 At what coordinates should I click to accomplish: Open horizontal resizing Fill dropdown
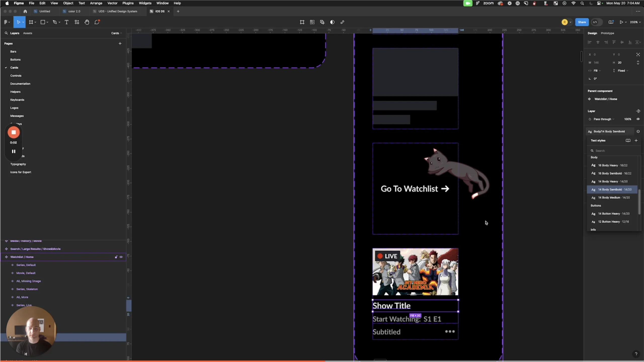pyautogui.click(x=597, y=71)
